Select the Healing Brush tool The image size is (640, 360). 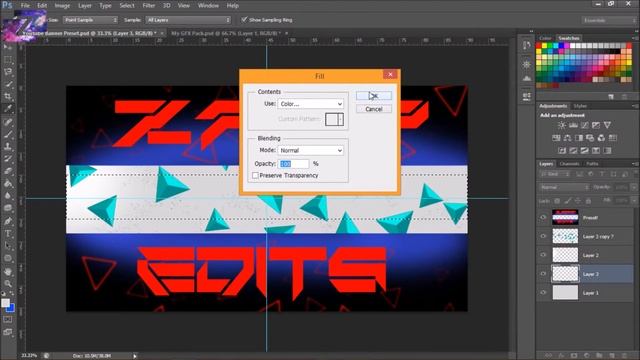pos(8,122)
